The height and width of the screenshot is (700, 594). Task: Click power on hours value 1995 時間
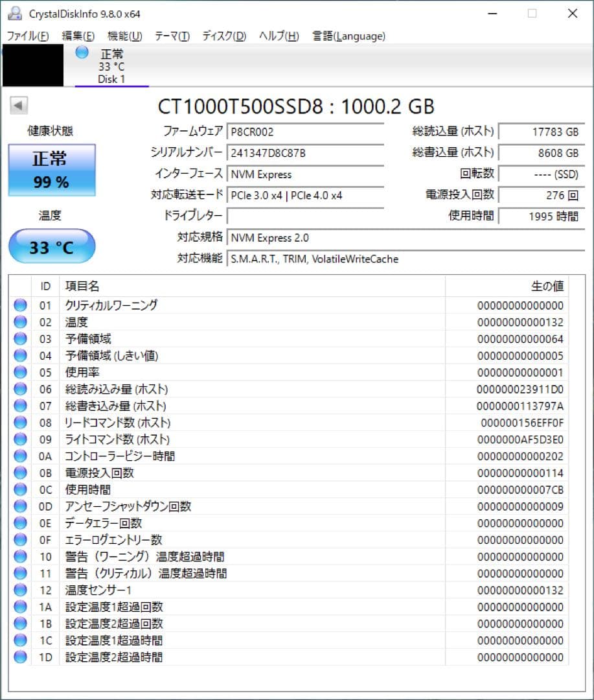tap(542, 216)
